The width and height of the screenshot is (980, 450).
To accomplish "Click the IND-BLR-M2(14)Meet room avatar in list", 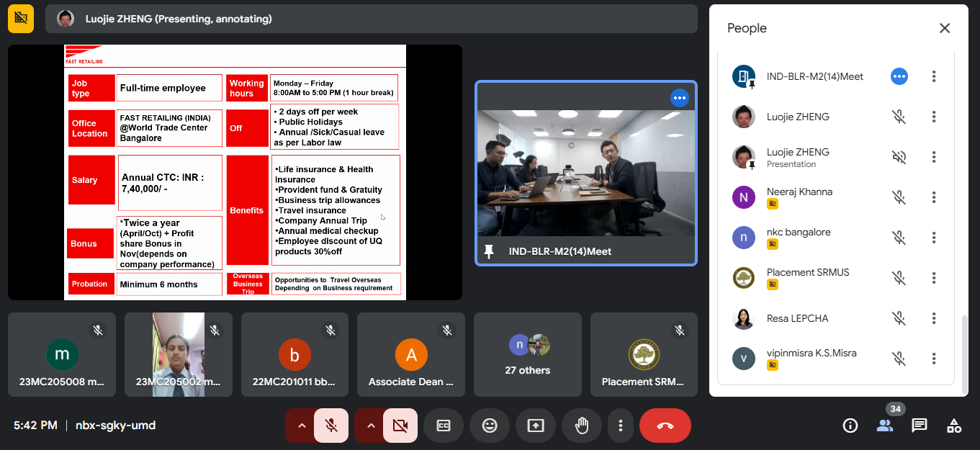I will pos(743,76).
